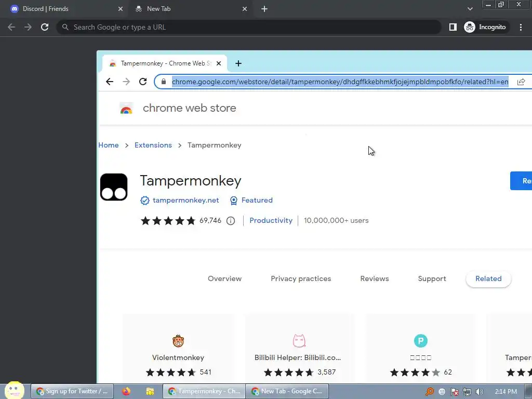Click the 10,000,000+ users text
This screenshot has height=399, width=532.
click(x=336, y=220)
